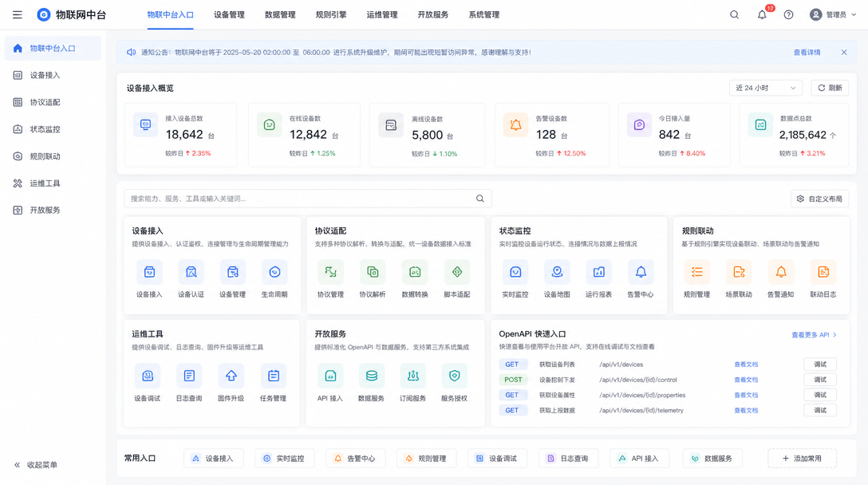Select 运维工具 in the left sidebar
This screenshot has width=868, height=485.
tap(53, 183)
